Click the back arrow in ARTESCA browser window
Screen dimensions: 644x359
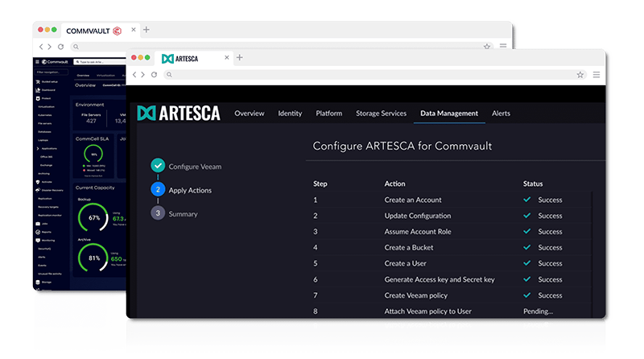(134, 75)
